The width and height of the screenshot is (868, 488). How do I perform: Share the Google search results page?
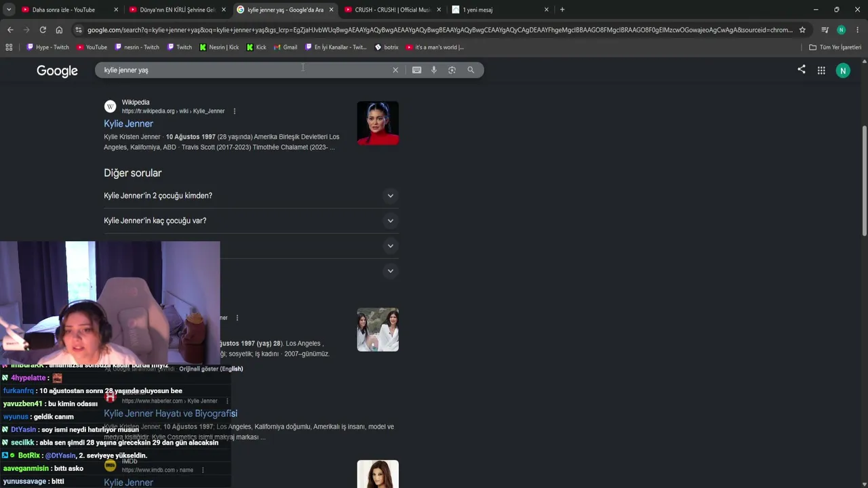pos(802,70)
